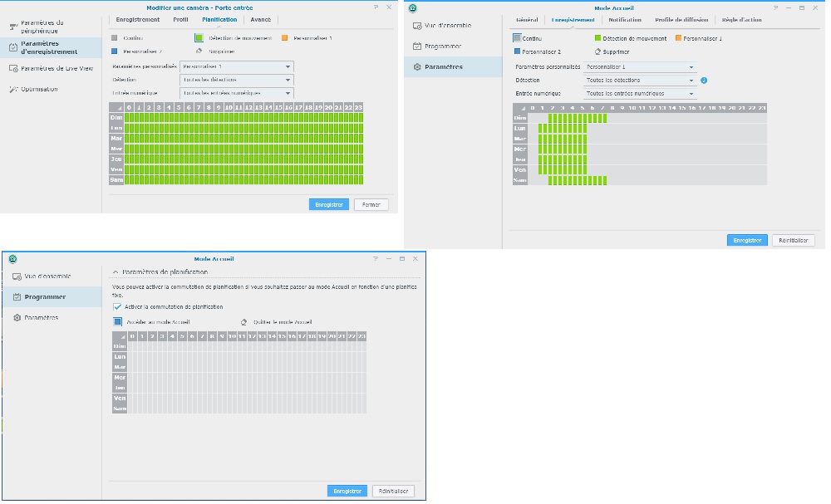Select blue Personnaliser 2 swatch in camera window
Image resolution: width=831 pixels, height=504 pixels.
coord(115,51)
